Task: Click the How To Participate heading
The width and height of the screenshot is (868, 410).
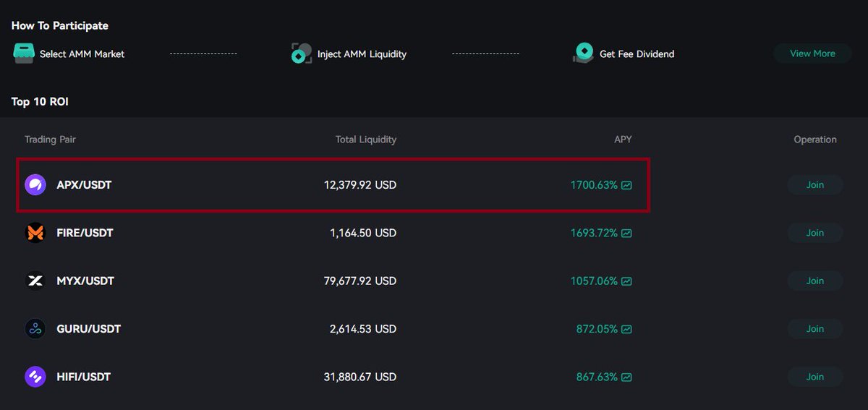Action: coord(60,25)
